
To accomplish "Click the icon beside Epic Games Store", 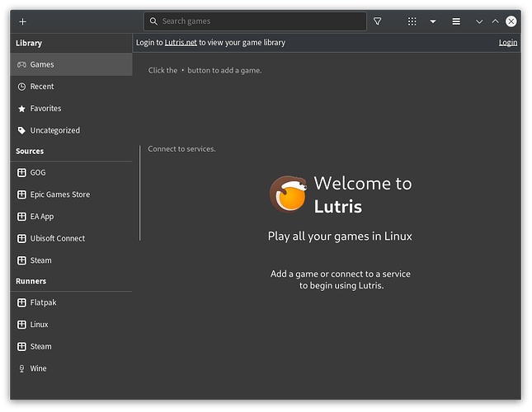I will pos(21,194).
